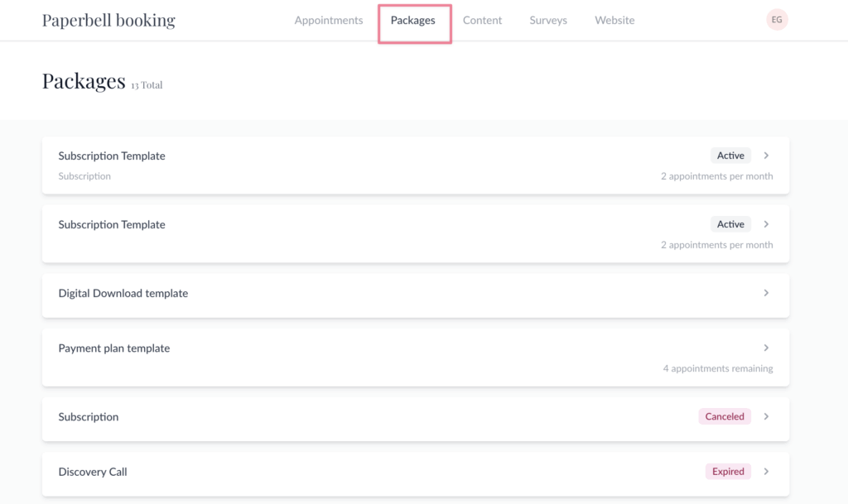
Task: Select the Discovery Call package title
Action: (92, 472)
